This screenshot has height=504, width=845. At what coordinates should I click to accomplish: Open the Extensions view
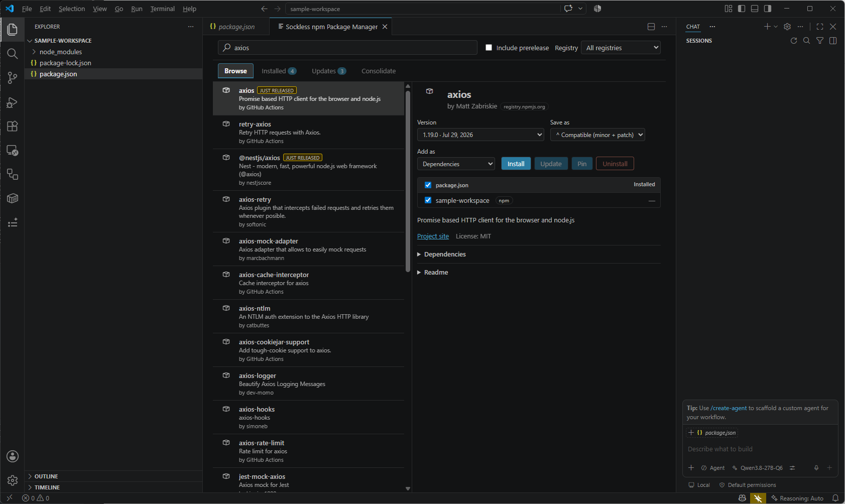[x=13, y=127]
